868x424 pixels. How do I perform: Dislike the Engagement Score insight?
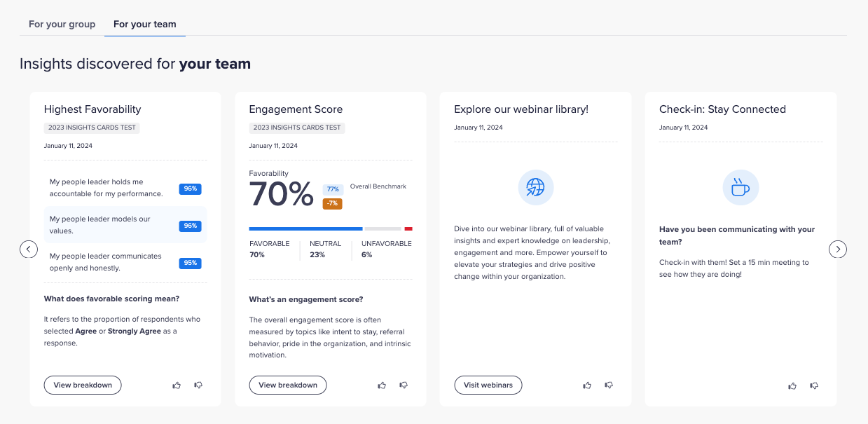(x=404, y=385)
